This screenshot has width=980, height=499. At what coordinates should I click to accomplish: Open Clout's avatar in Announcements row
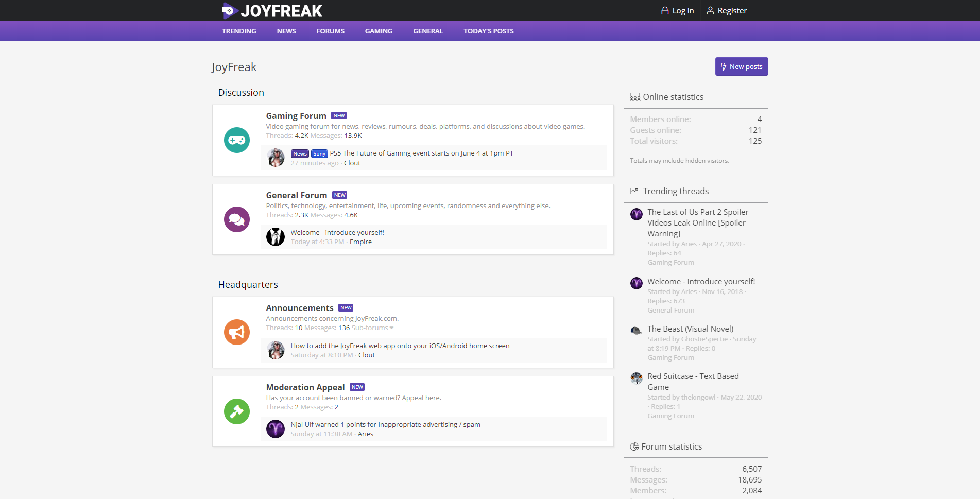coord(276,350)
